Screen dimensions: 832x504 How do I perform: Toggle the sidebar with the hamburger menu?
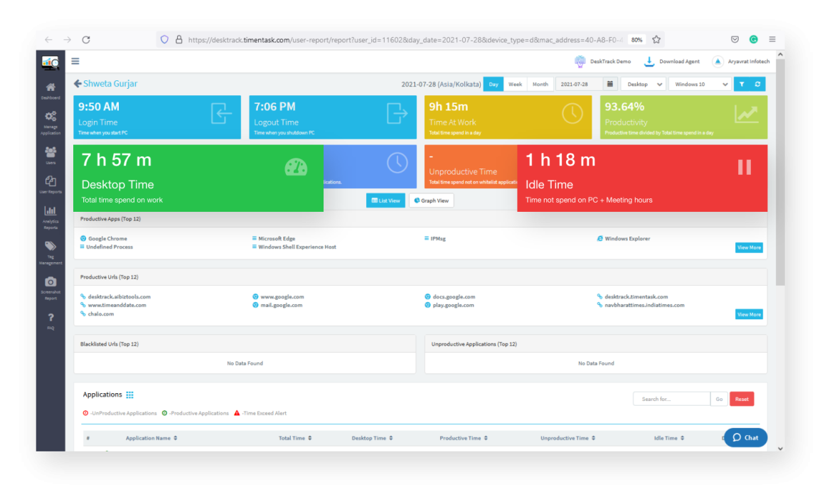click(x=75, y=61)
